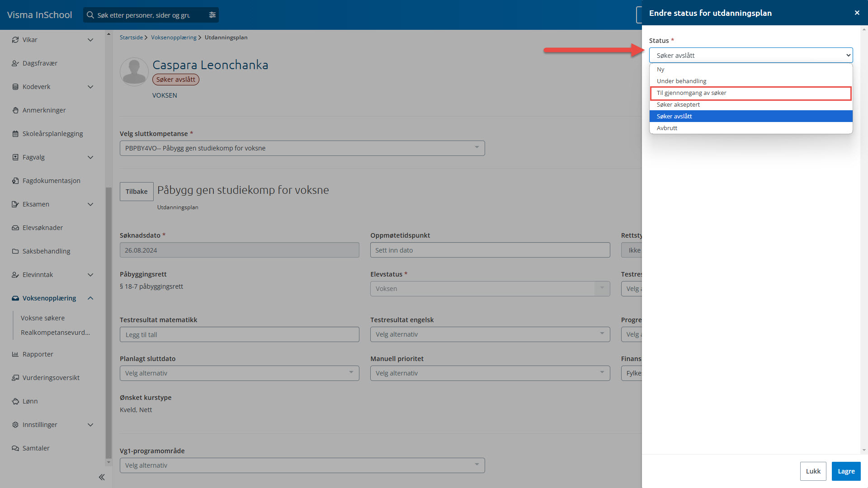Expand the Elevinntak menu chevron

pos(90,275)
